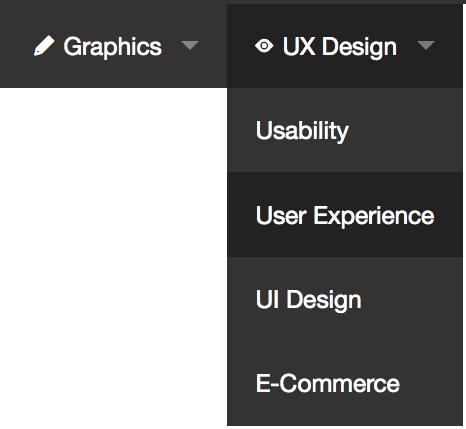Click the word Experience in the dropdown
Viewport: 466px width, 429px height.
(374, 216)
